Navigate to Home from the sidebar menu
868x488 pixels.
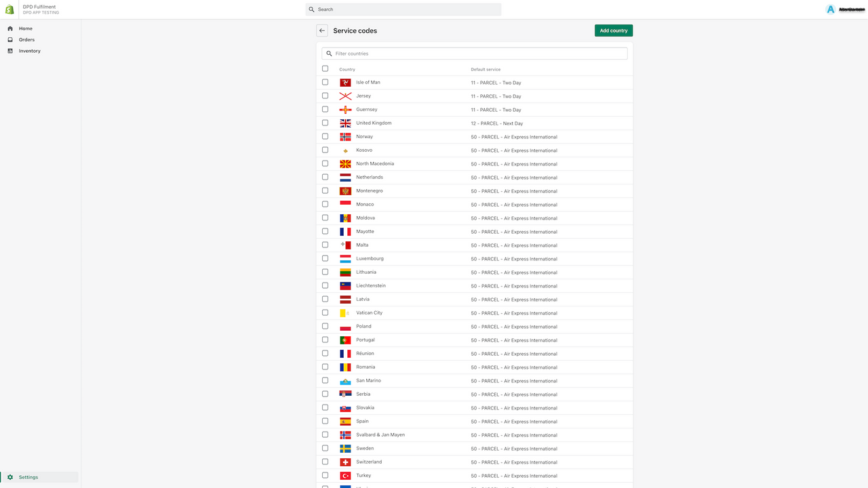[x=26, y=28]
